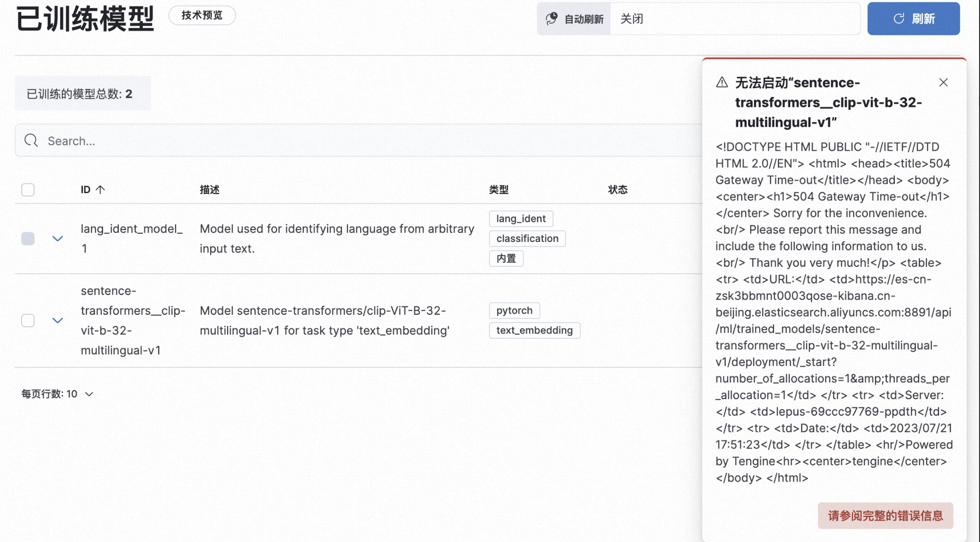The width and height of the screenshot is (980, 542).
Task: Click the blue 刷新 refresh button
Action: point(913,19)
